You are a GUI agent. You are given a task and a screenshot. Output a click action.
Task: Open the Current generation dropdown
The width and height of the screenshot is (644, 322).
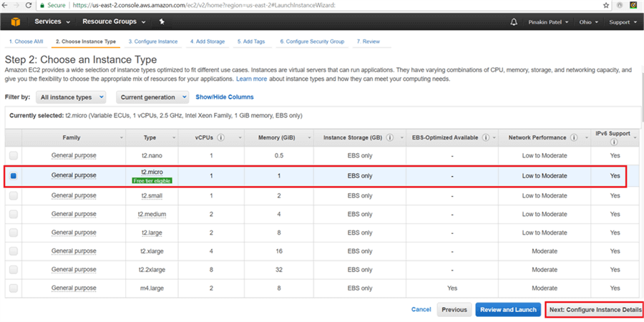click(152, 97)
